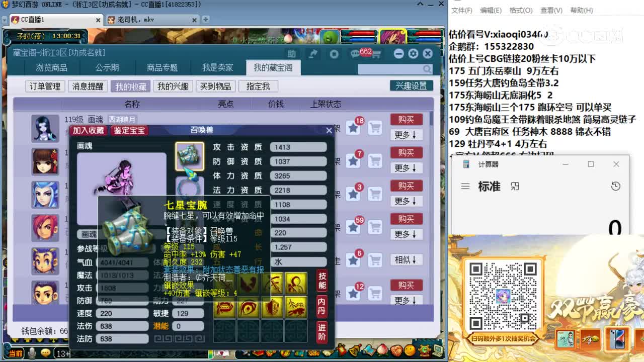Select the last skill icon in bottom row
The image size is (644, 362).
pos(296,307)
